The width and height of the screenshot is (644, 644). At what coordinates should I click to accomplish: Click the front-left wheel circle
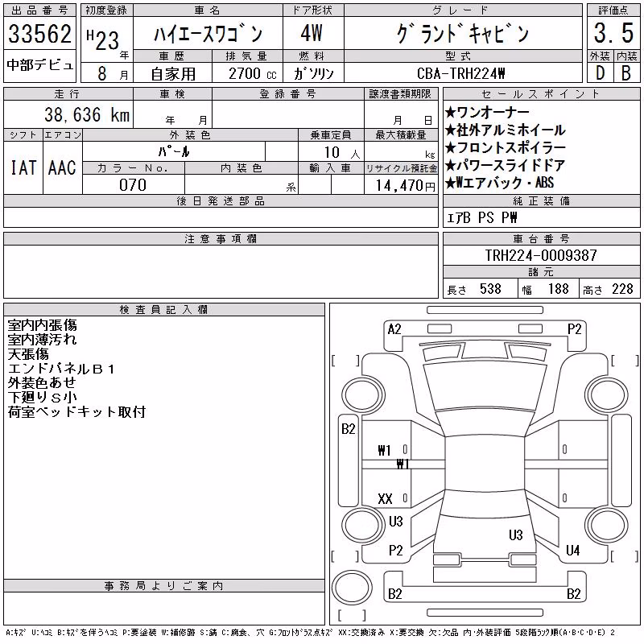363,396
